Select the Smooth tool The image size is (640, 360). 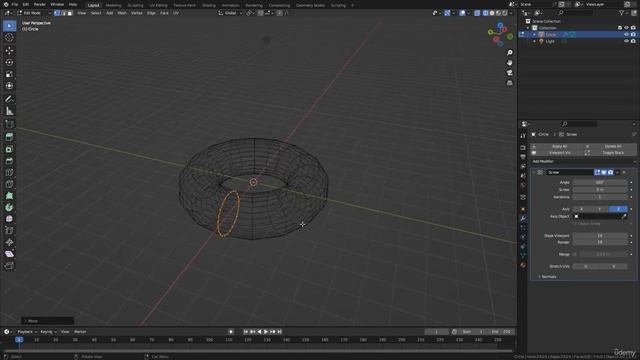(9, 219)
